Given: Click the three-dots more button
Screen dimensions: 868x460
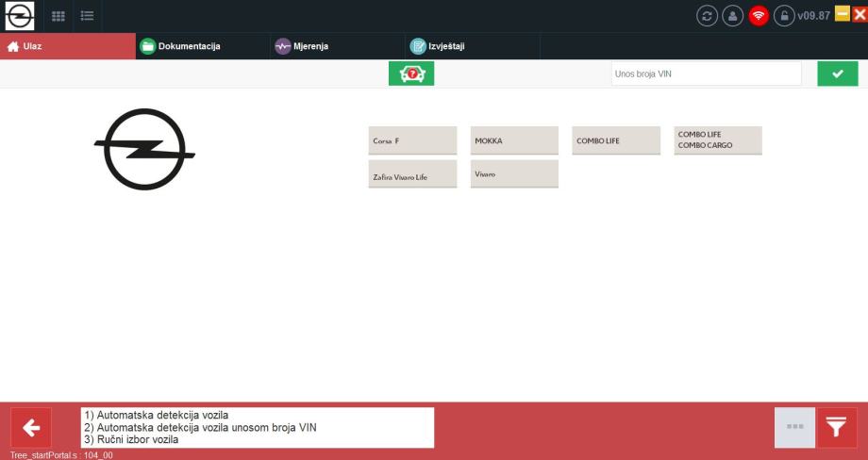Looking at the screenshot, I should [x=794, y=427].
